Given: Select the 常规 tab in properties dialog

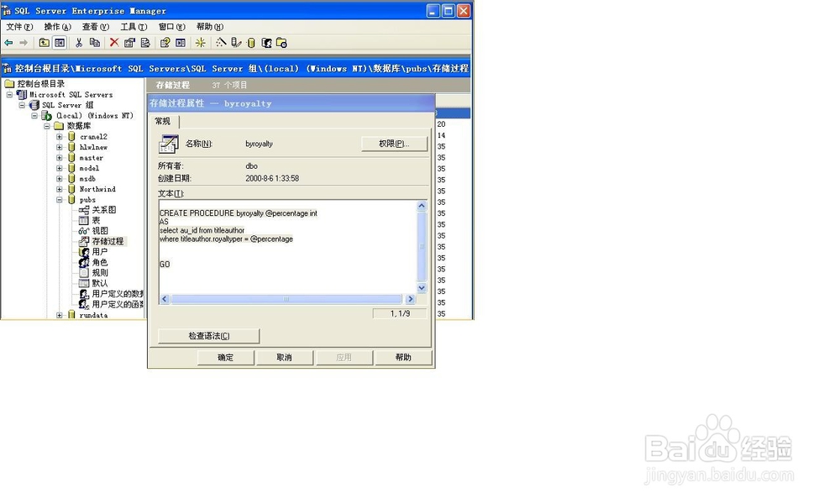Looking at the screenshot, I should click(x=163, y=122).
